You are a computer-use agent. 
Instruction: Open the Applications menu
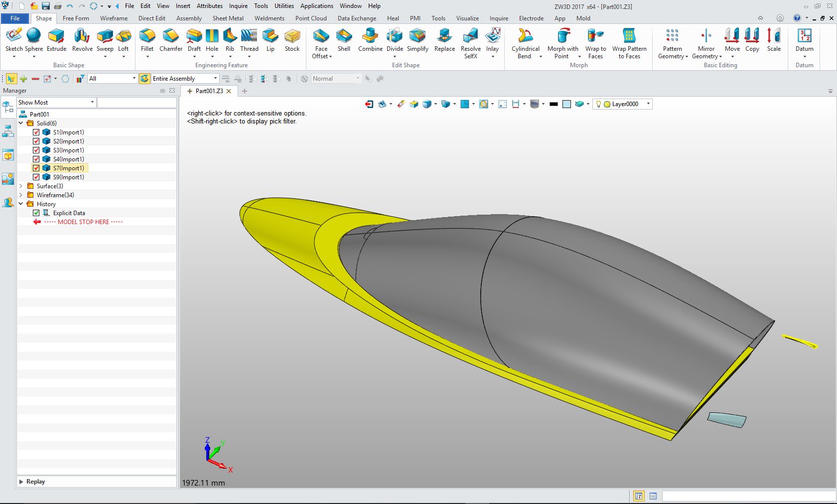(316, 6)
